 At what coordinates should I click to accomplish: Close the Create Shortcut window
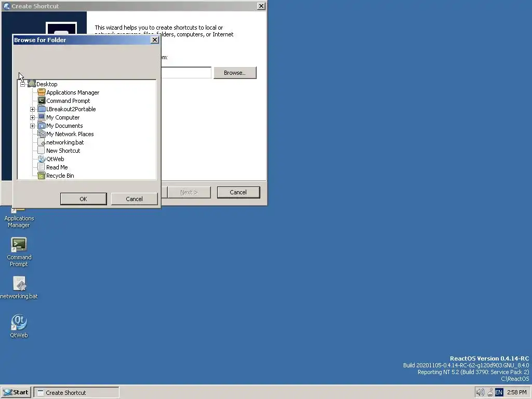pyautogui.click(x=261, y=6)
